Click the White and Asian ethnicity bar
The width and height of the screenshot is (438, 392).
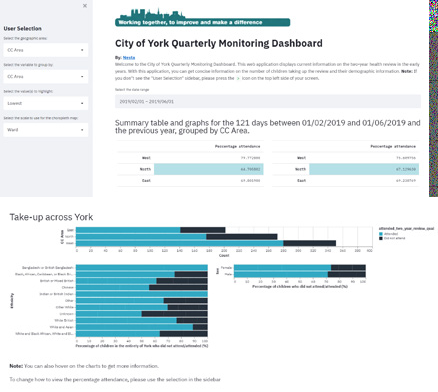click(142, 327)
